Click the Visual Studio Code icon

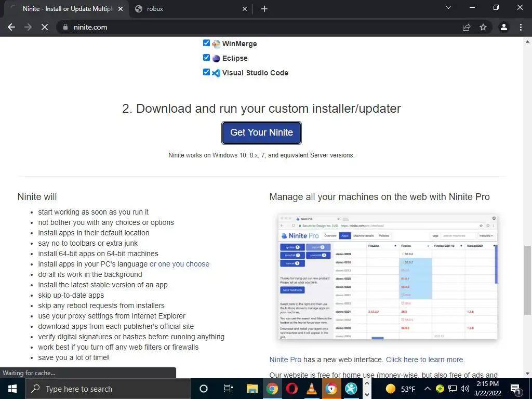[x=216, y=73]
